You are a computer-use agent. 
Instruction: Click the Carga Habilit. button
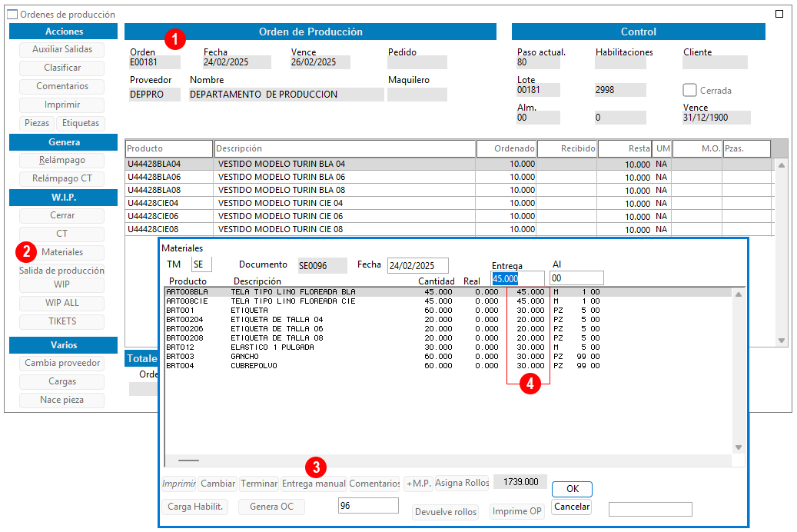[195, 507]
